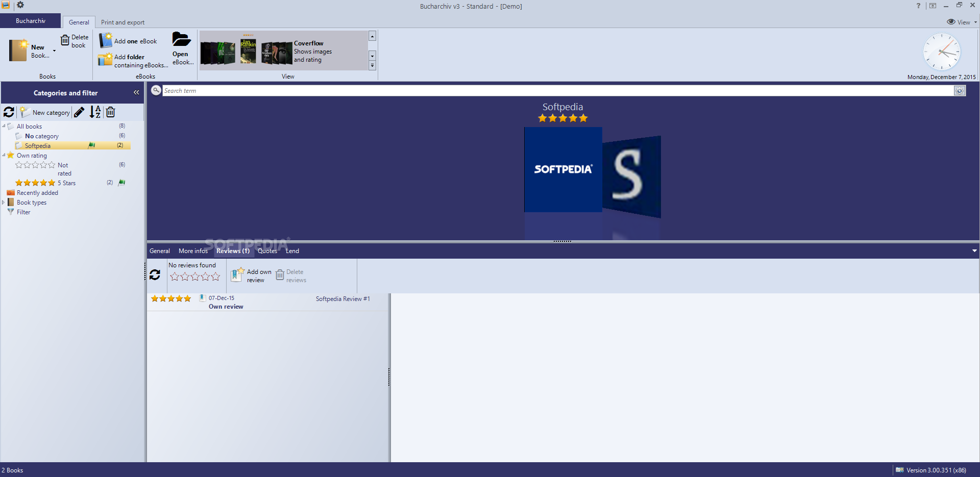Viewport: 980px width, 477px height.
Task: Select the angled S book cover
Action: 632,176
